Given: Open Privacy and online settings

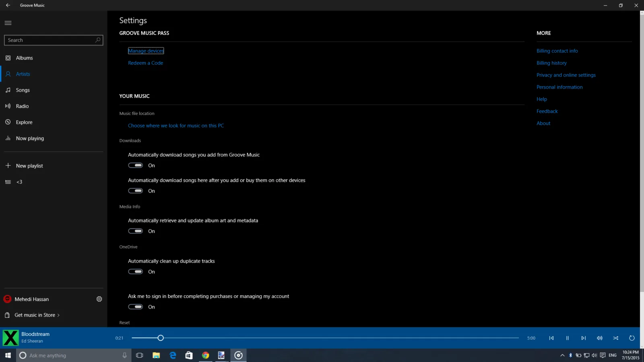Looking at the screenshot, I should 566,75.
